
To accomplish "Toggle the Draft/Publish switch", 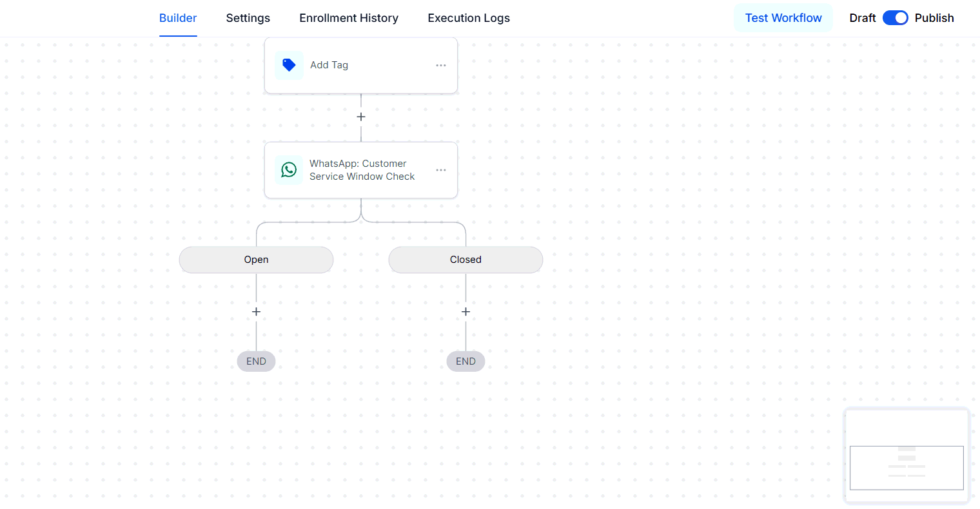I will pos(895,18).
